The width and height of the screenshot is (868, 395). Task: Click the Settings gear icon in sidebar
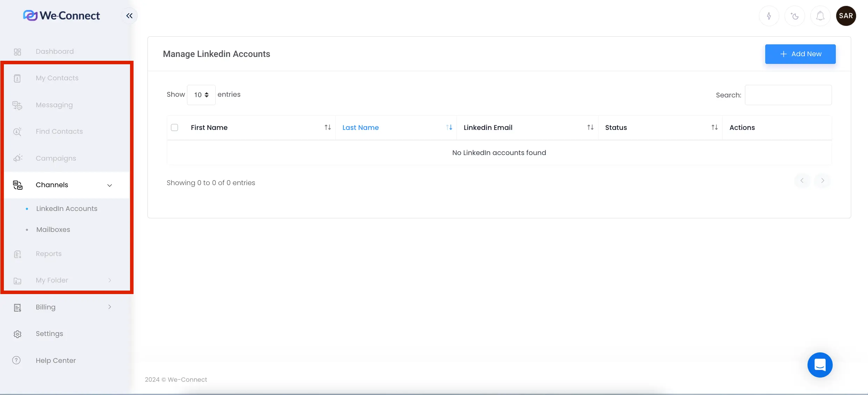tap(17, 334)
